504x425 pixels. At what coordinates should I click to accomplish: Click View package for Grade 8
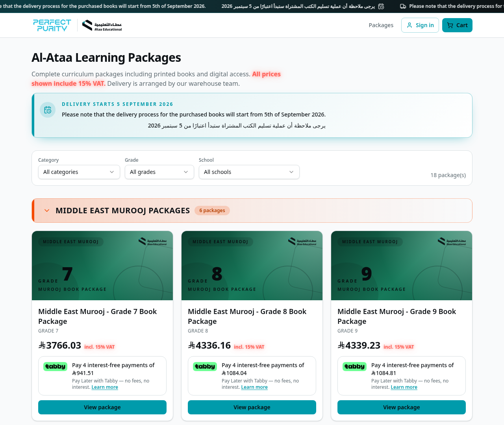click(x=252, y=407)
